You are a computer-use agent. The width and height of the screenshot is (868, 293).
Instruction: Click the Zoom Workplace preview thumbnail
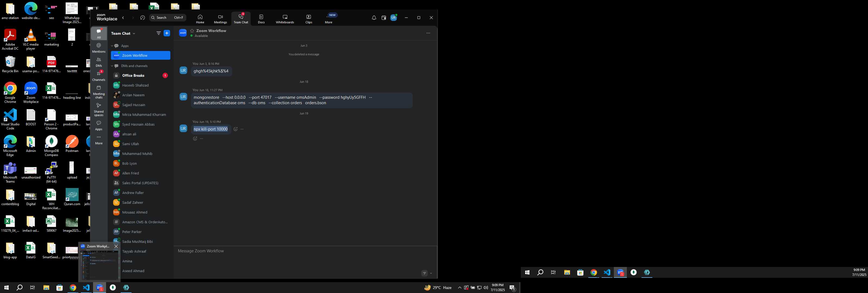pyautogui.click(x=99, y=265)
